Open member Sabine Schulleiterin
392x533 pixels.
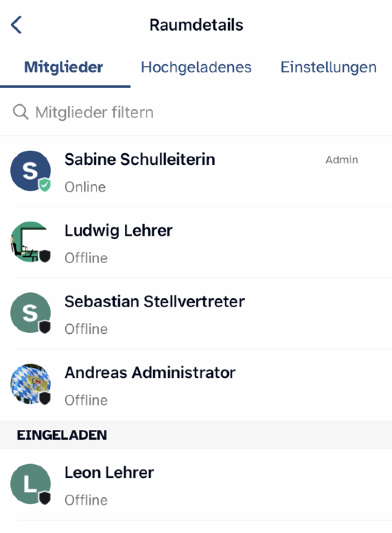[196, 171]
